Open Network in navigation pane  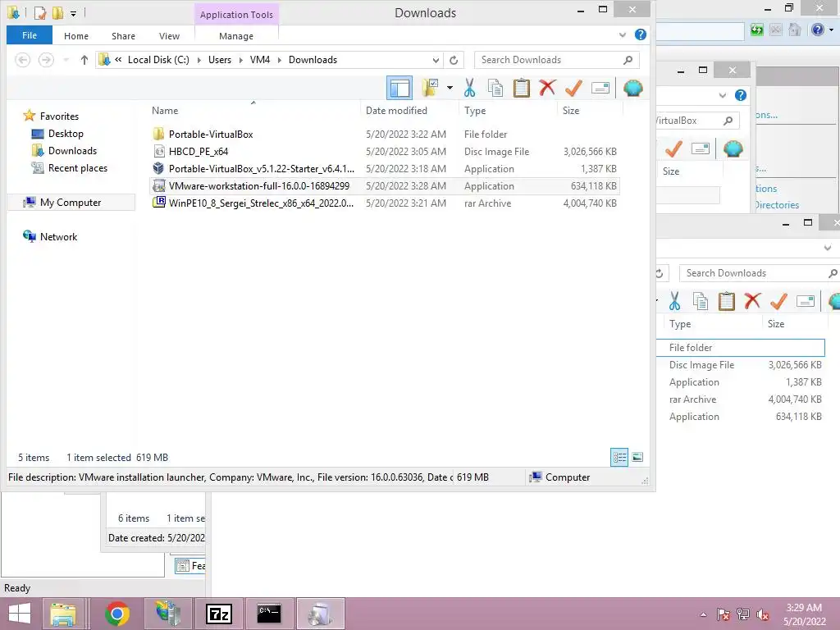tap(58, 236)
